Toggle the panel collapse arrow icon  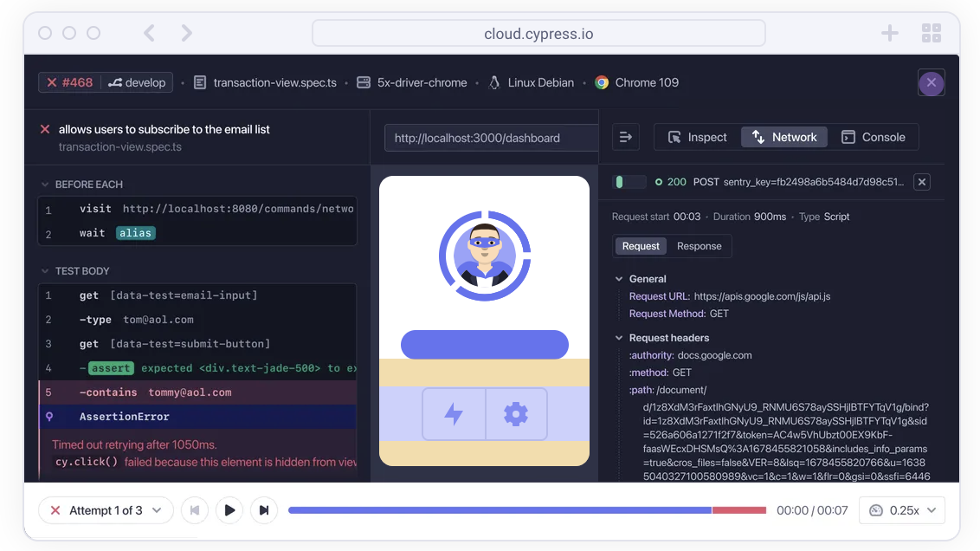[626, 137]
